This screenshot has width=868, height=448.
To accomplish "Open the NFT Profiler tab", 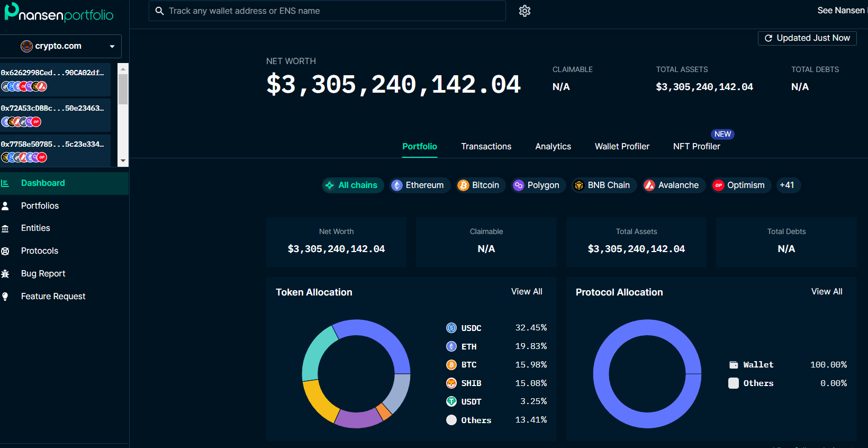I will (696, 147).
